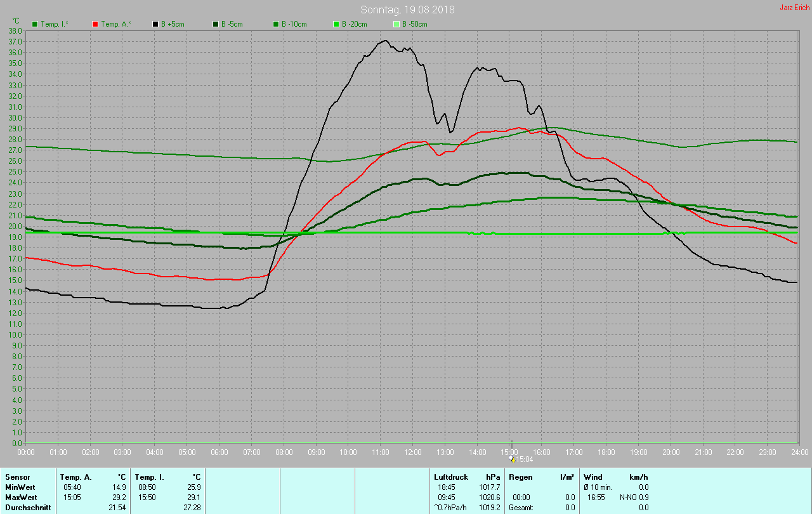Click the 'Gesamt:' rain total label

coord(521,508)
